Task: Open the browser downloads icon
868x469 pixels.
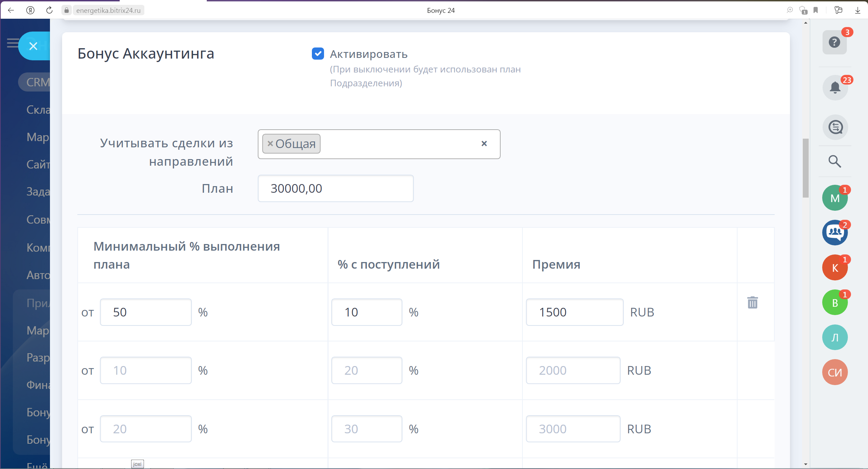Action: tap(858, 10)
